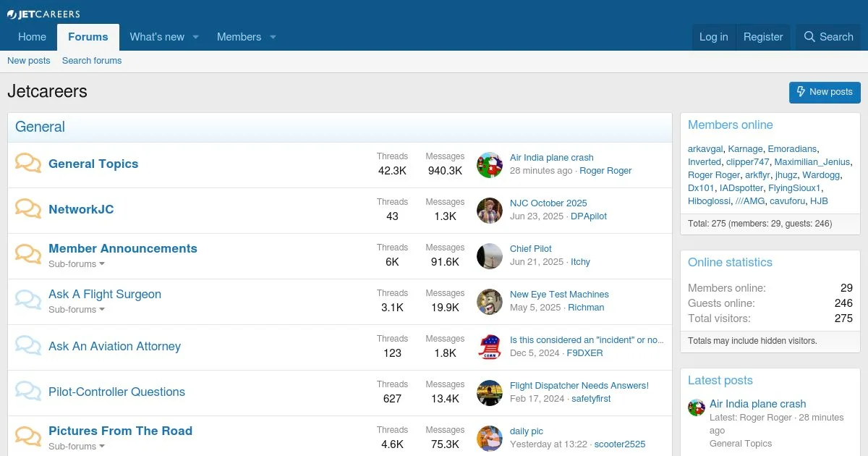The height and width of the screenshot is (456, 868).
Task: Click Search forums in the sub-navigation
Action: [x=92, y=61]
